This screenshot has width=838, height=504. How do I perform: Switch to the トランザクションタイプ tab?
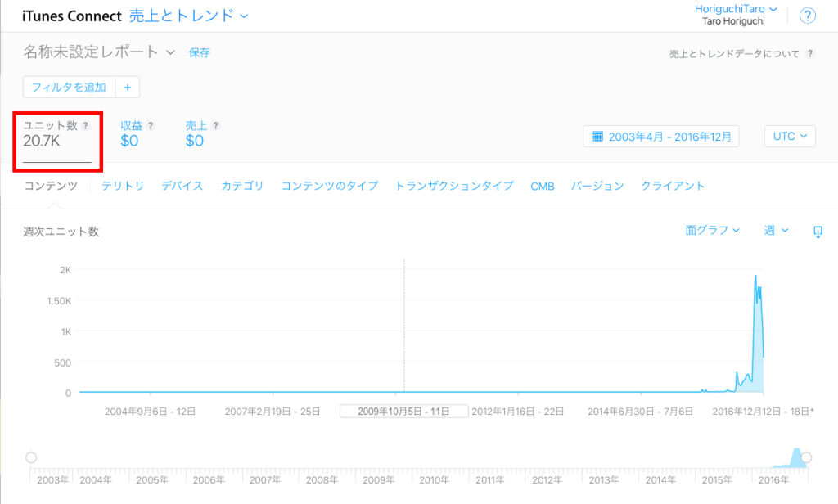tap(454, 186)
